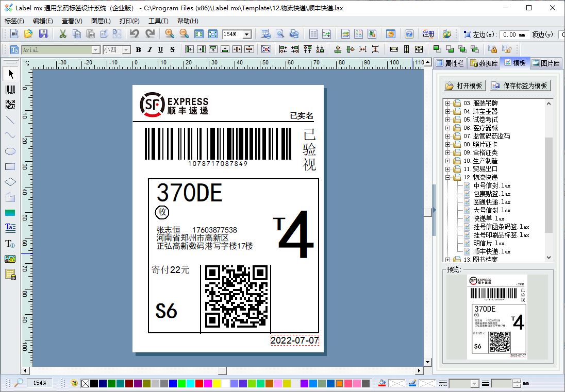Screen dimensions: 565x392
Task: Toggle bold formatting
Action: click(x=138, y=49)
